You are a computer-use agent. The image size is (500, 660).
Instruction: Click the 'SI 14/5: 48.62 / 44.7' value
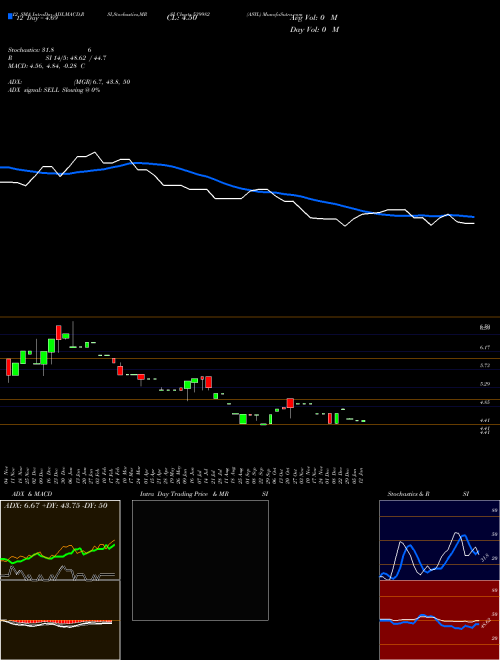coord(76,58)
